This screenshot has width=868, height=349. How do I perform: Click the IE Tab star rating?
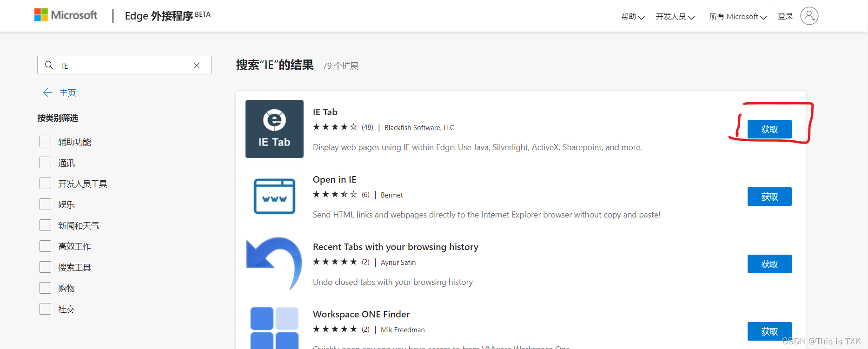[335, 127]
